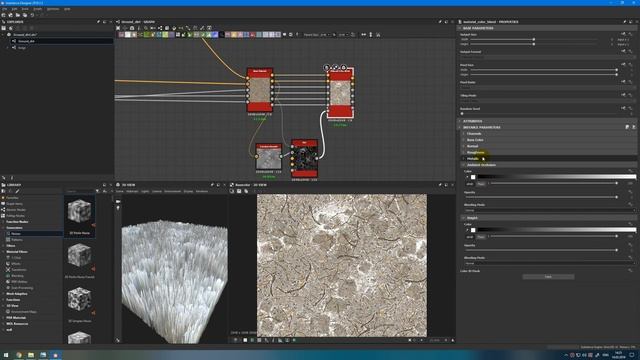Open the Scene menu in 3D View
This screenshot has height=360, width=640.
pos(120,191)
